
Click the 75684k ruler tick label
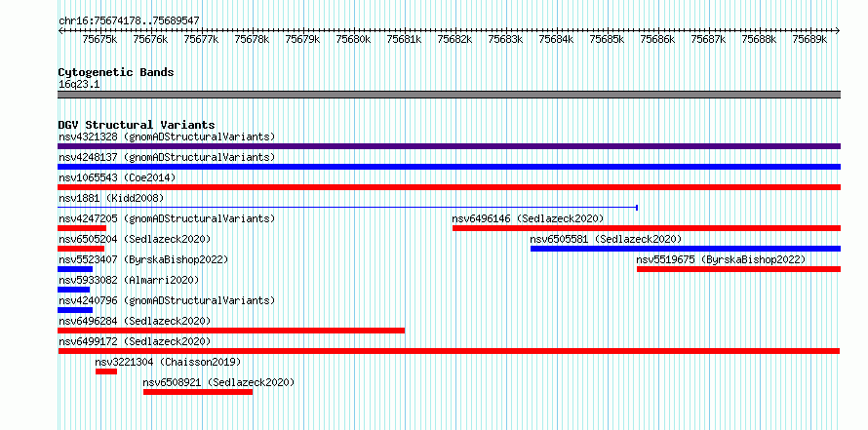click(x=556, y=39)
